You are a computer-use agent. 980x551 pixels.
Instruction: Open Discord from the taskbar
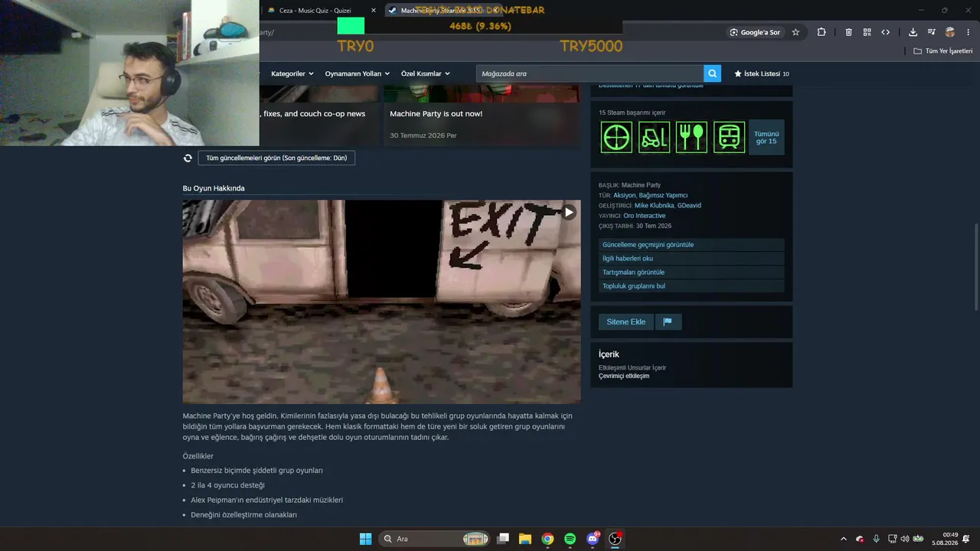tap(593, 539)
